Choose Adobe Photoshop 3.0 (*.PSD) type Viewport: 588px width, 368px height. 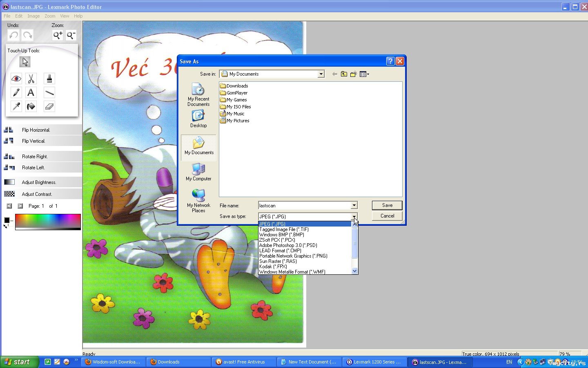(305, 245)
